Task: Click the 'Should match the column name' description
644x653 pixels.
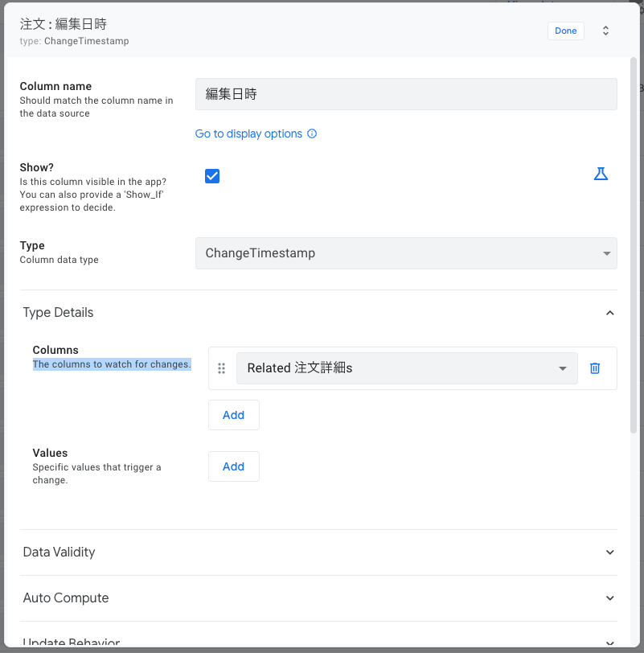Action: click(96, 107)
